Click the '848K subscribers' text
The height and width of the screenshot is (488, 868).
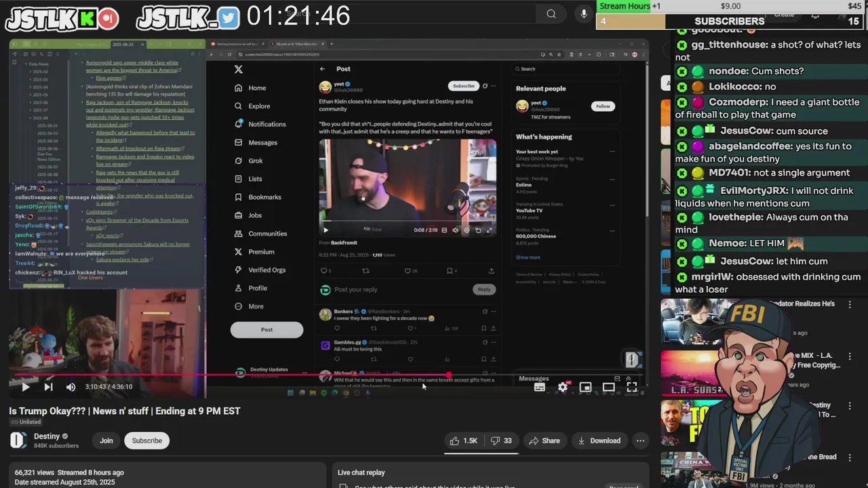click(x=56, y=446)
